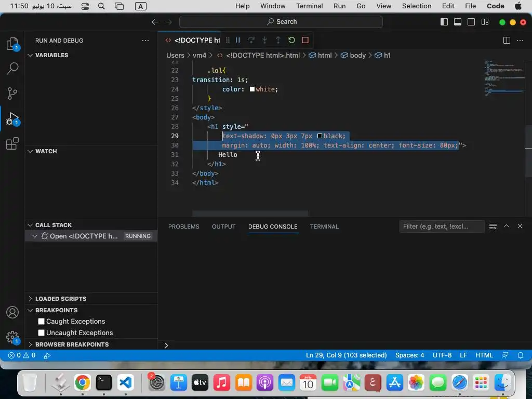Toggle the secondary side bar layout icon
Screen dimensions: 532x399
pyautogui.click(x=471, y=22)
